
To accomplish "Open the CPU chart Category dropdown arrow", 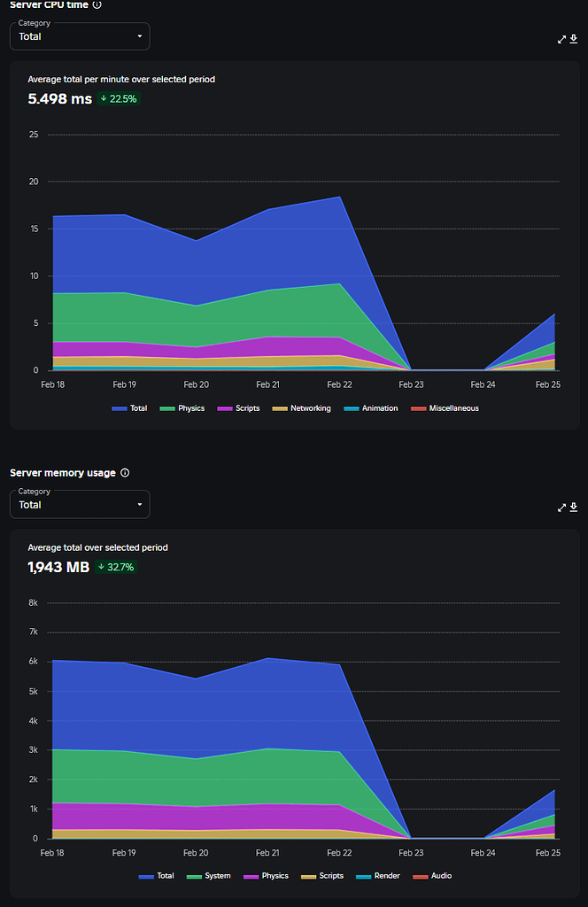I will [140, 36].
